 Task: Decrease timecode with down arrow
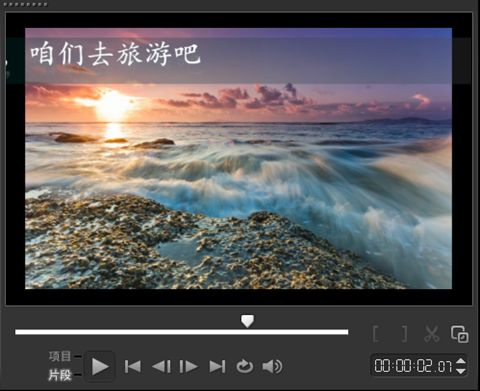pyautogui.click(x=461, y=371)
